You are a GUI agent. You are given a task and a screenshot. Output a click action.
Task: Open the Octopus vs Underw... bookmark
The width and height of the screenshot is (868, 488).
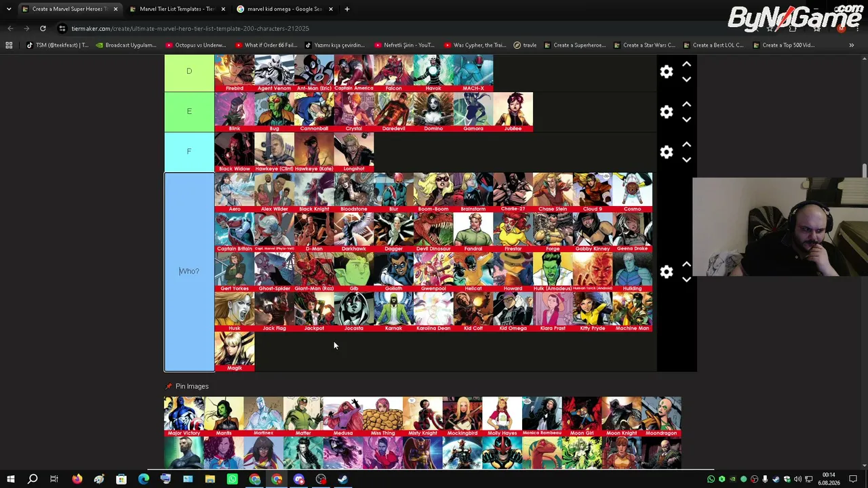coord(195,45)
